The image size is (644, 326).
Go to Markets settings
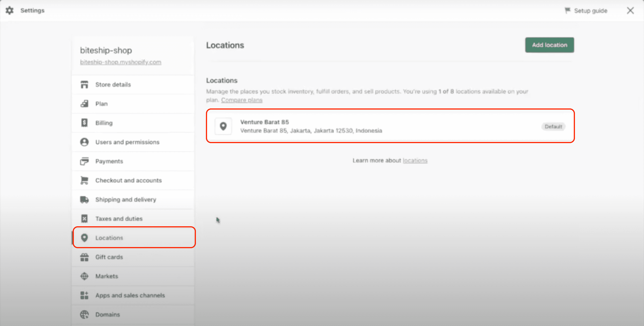(x=133, y=276)
